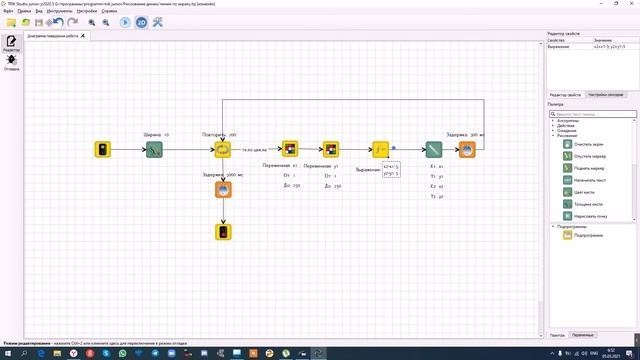Image resolution: width=640 pixels, height=360 pixels.
Task: Expand the Ожидания palette group
Action: 553,131
